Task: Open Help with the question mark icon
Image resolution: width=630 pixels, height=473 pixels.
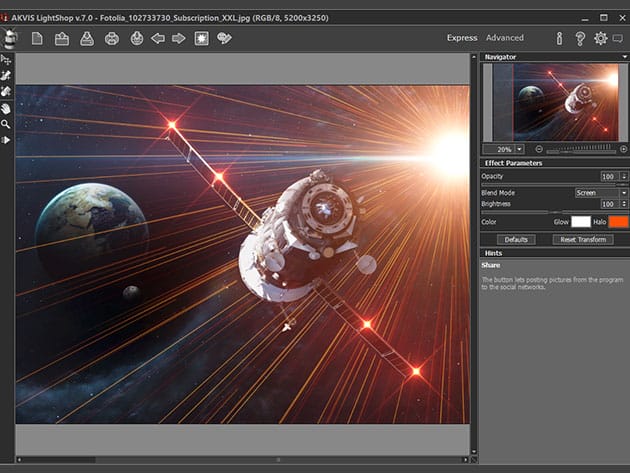Action: (x=580, y=39)
